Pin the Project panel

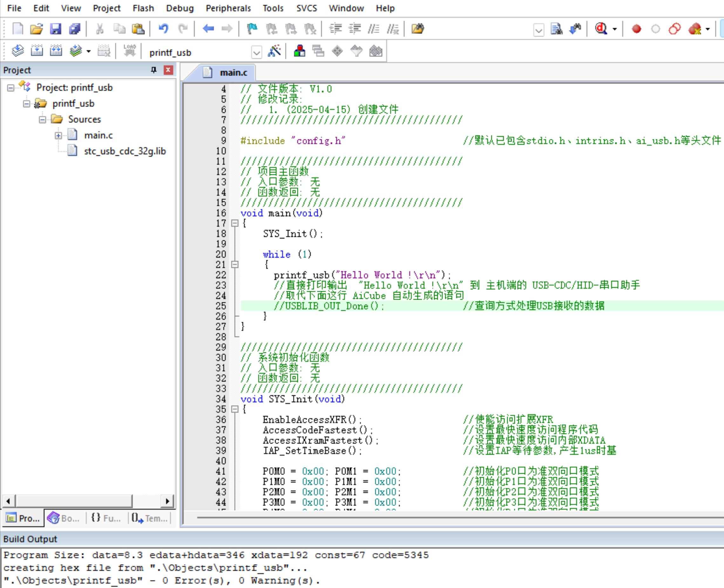click(154, 70)
